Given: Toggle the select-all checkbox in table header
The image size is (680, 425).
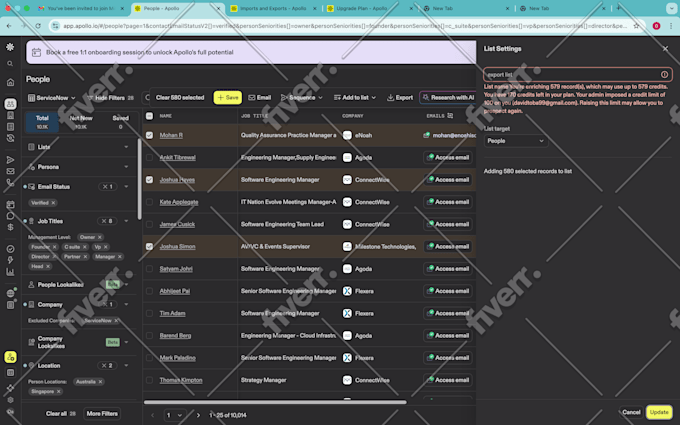Looking at the screenshot, I should click(x=149, y=116).
